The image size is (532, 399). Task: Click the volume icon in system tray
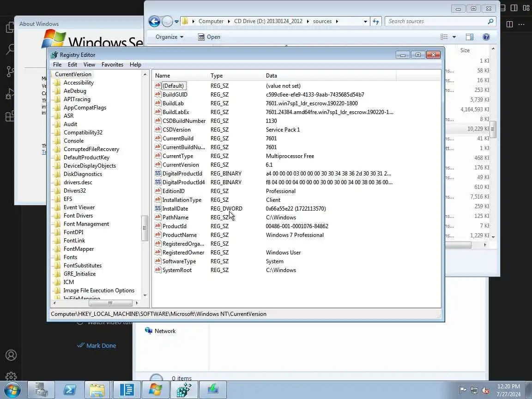pyautogui.click(x=485, y=391)
